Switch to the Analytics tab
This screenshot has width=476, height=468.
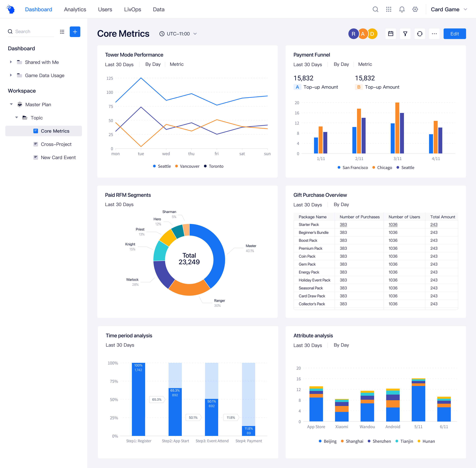(75, 9)
